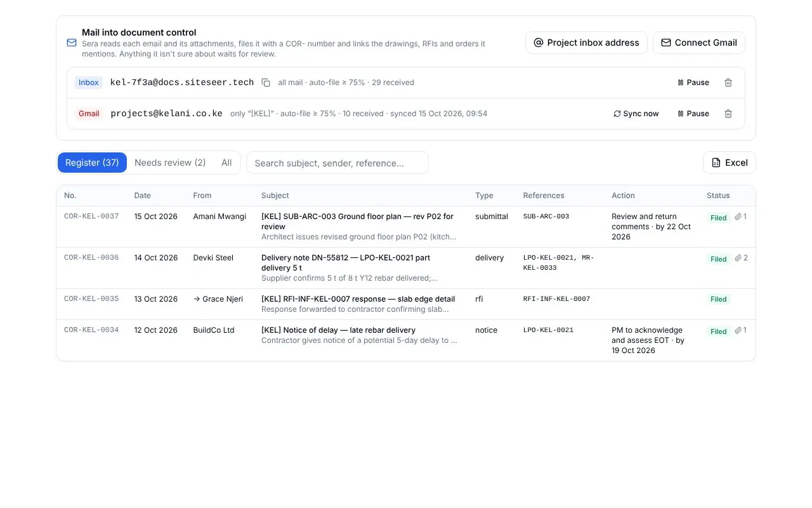Switch to the Needs review (2) tab
Screen dimensions: 812x508
(x=170, y=163)
